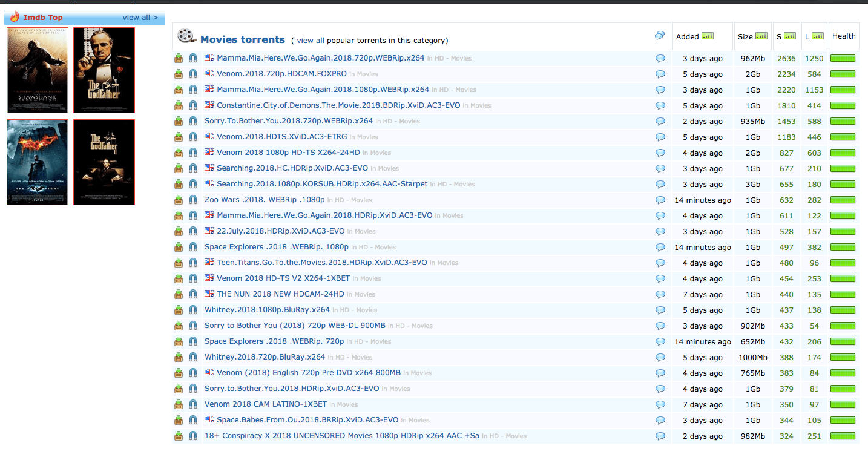868x460 pixels.
Task: Click the download icon for Venom.2018.720p.HDCAM.FOXPRO
Action: (x=179, y=74)
